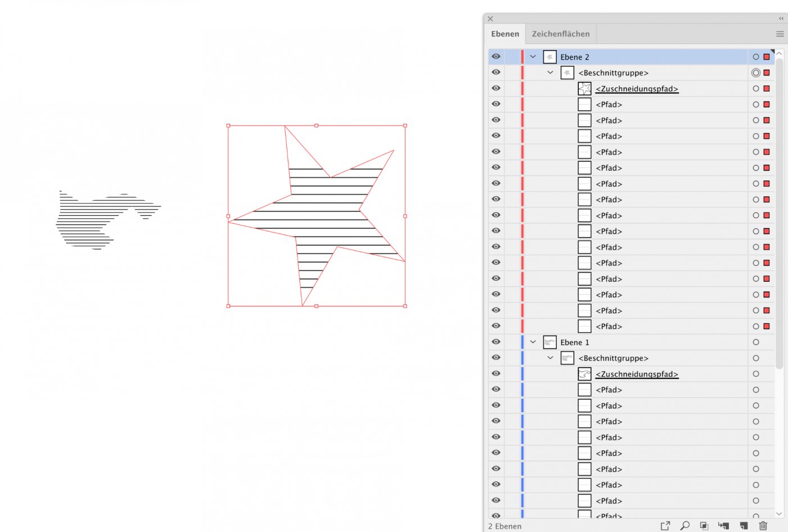The height and width of the screenshot is (532, 788).
Task: Click the striped shape left of the star
Action: [x=108, y=220]
